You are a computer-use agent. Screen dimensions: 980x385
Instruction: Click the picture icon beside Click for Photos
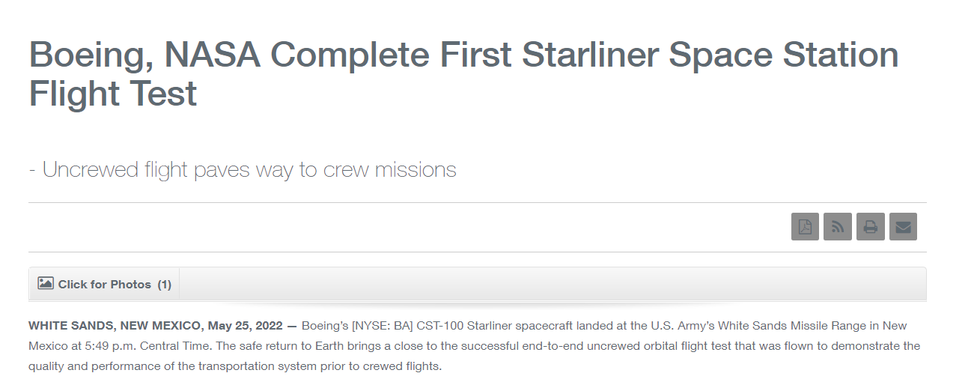click(x=46, y=284)
